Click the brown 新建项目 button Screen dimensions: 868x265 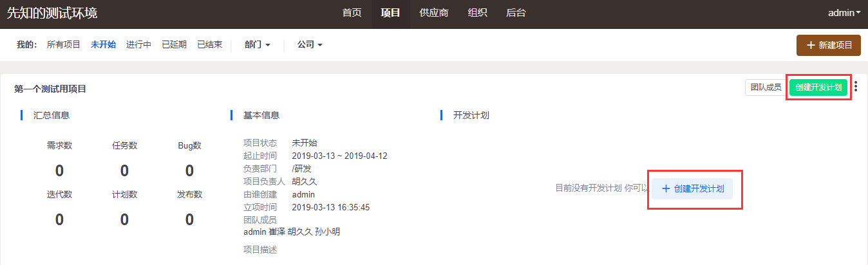829,45
